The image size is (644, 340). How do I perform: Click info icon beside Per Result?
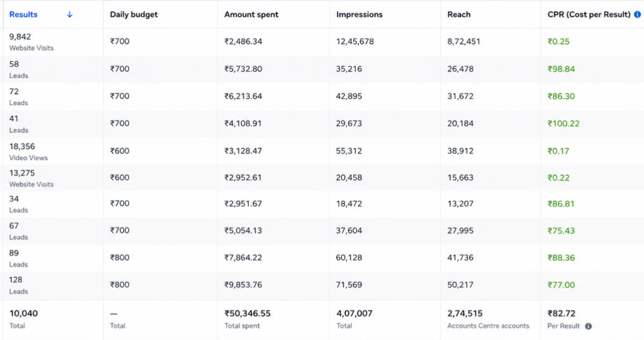coord(588,326)
